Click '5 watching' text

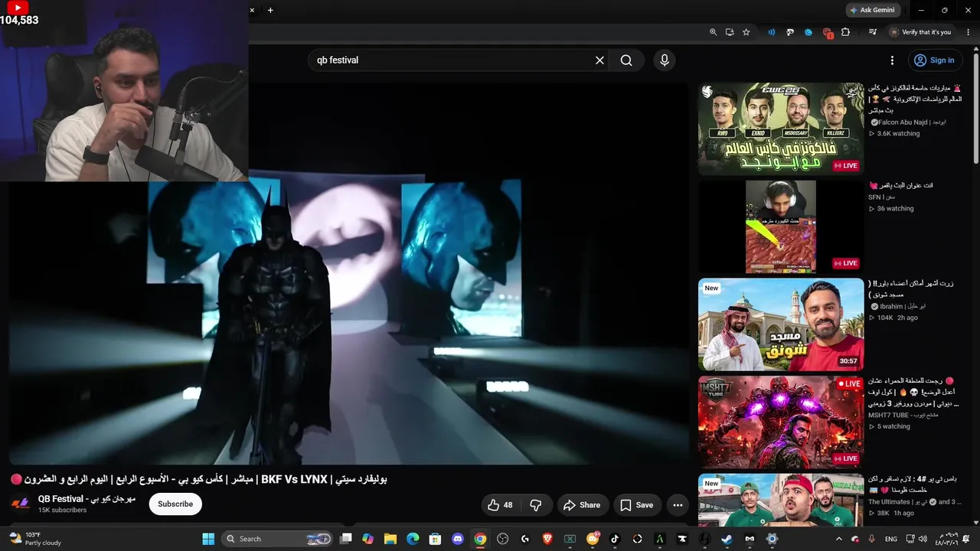[893, 427]
